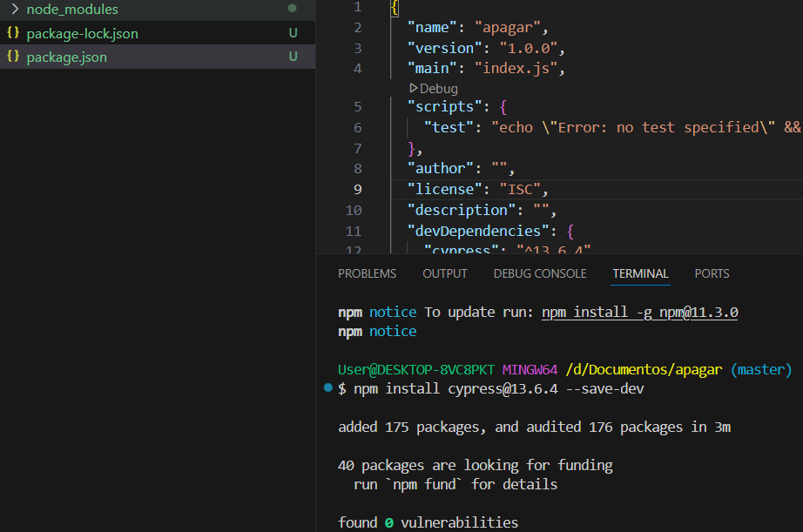Screen dimensions: 803x532
Task: Select the TERMINAL tab
Action: [x=641, y=274]
